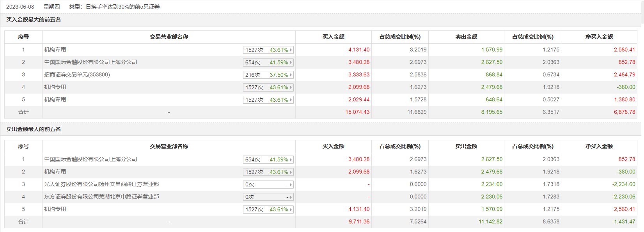Select 机构专用 in buy table row 1
Viewport: 644px width, 232px height.
[x=55, y=50]
